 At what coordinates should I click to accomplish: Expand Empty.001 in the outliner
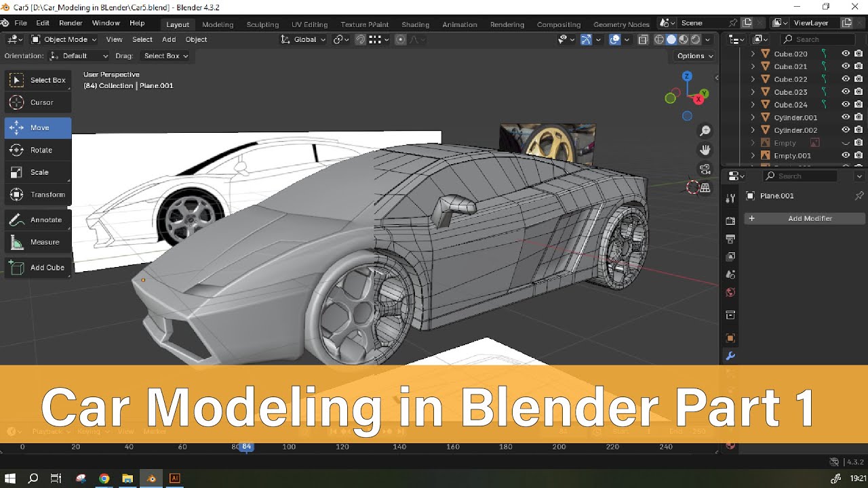pos(753,155)
